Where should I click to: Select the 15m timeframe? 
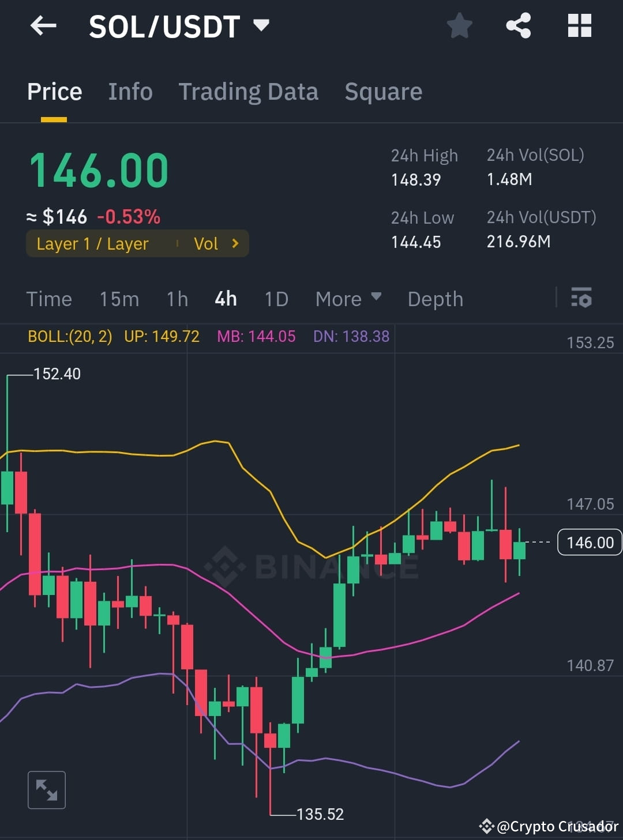click(119, 299)
